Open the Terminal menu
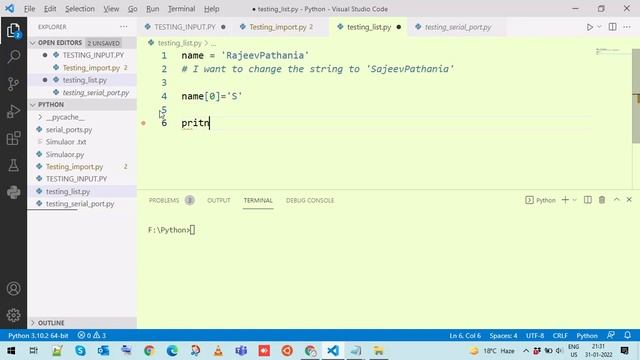640x360 pixels. [181, 9]
